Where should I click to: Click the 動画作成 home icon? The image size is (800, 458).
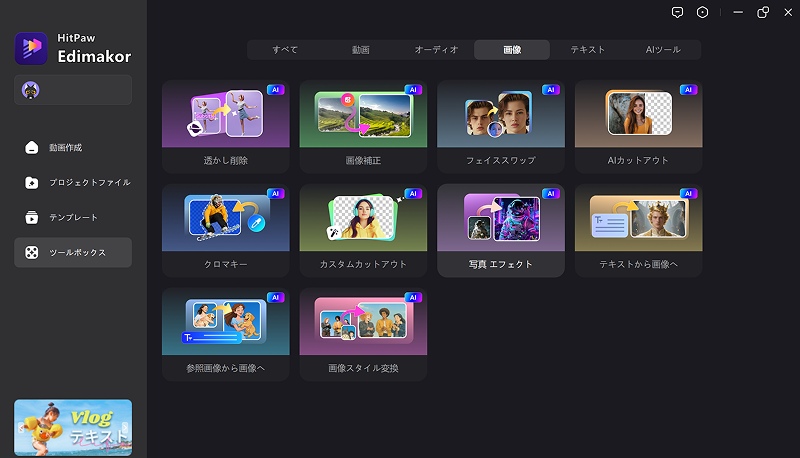tap(32, 147)
